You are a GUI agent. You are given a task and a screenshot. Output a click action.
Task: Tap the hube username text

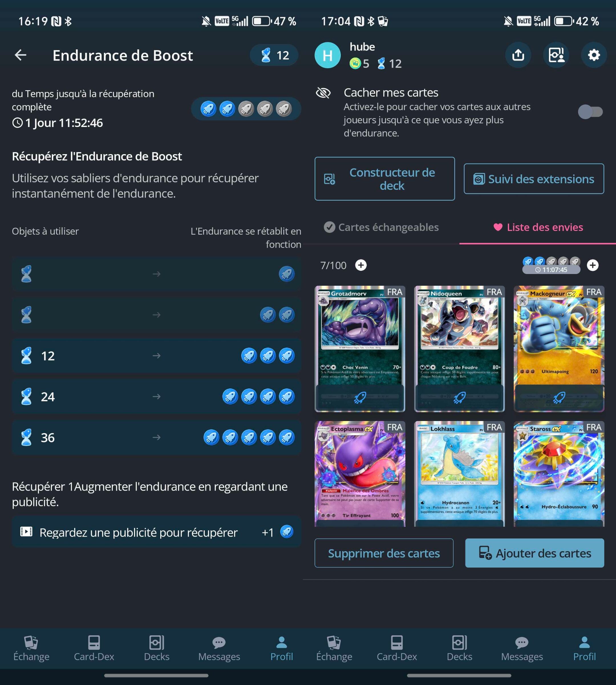(362, 47)
